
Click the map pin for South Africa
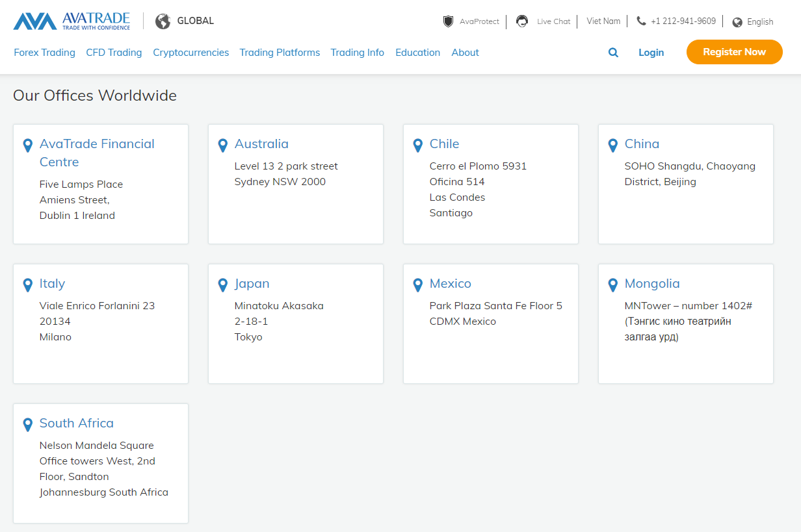pos(27,425)
